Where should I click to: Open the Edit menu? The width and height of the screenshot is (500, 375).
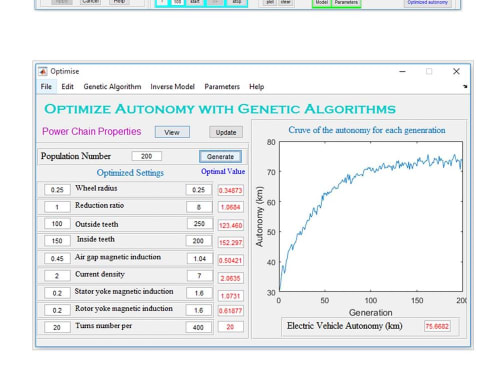pyautogui.click(x=67, y=87)
